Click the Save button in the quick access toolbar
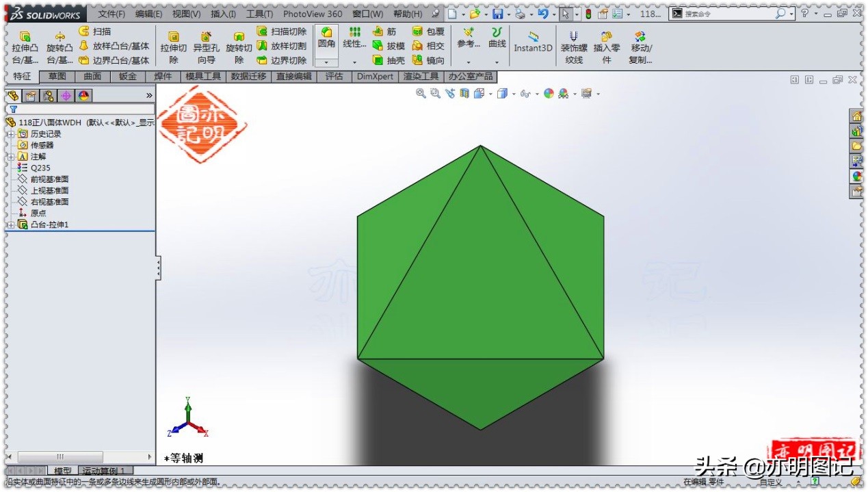The height and width of the screenshot is (492, 868). click(498, 14)
